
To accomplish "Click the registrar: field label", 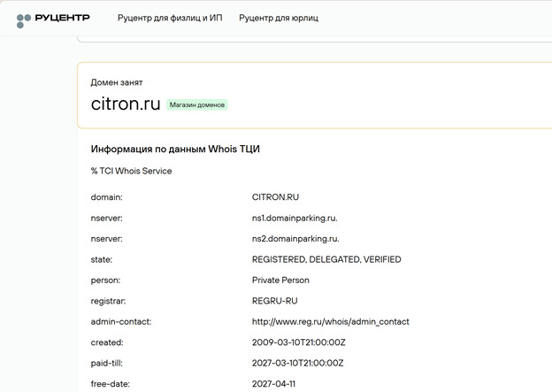I will tap(108, 301).
